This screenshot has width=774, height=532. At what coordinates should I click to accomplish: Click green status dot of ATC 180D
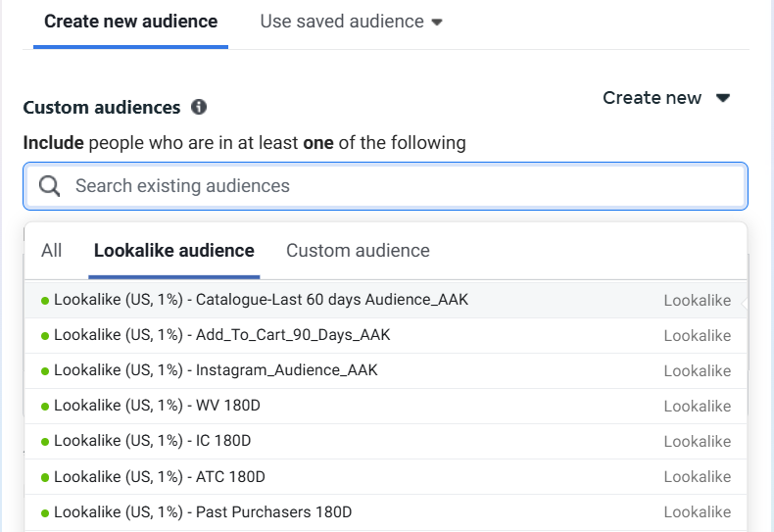coord(45,477)
